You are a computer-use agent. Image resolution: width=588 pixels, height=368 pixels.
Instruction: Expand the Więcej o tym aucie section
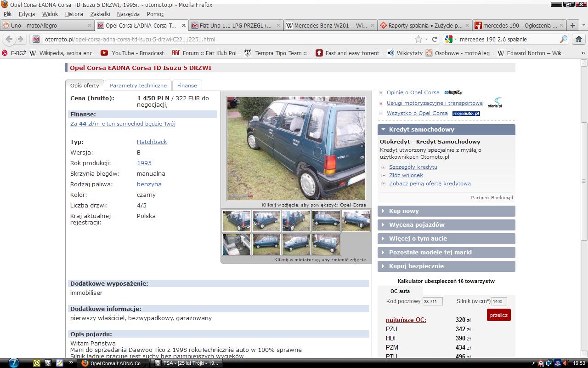tap(447, 239)
